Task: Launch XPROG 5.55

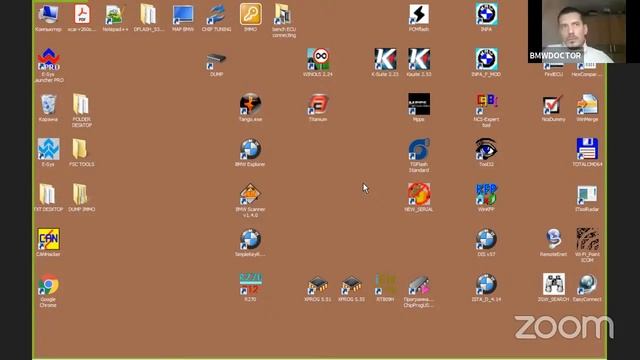Action: point(351,284)
